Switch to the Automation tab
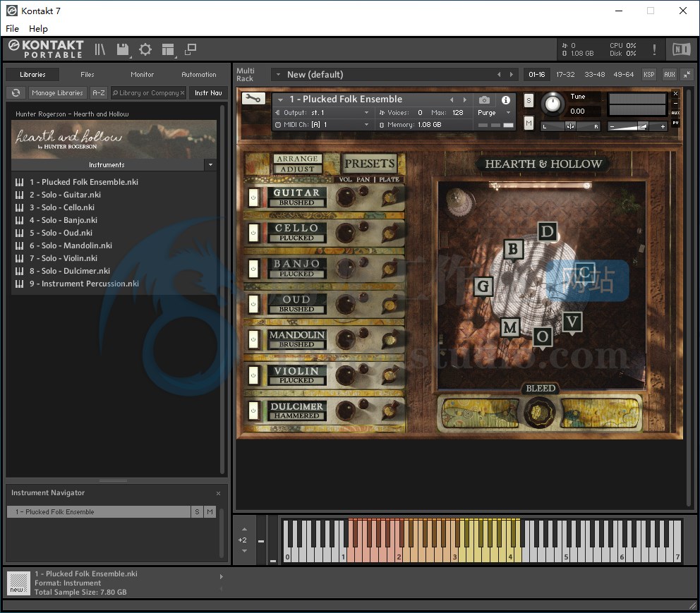Screen dimensions: 700x613 point(199,75)
